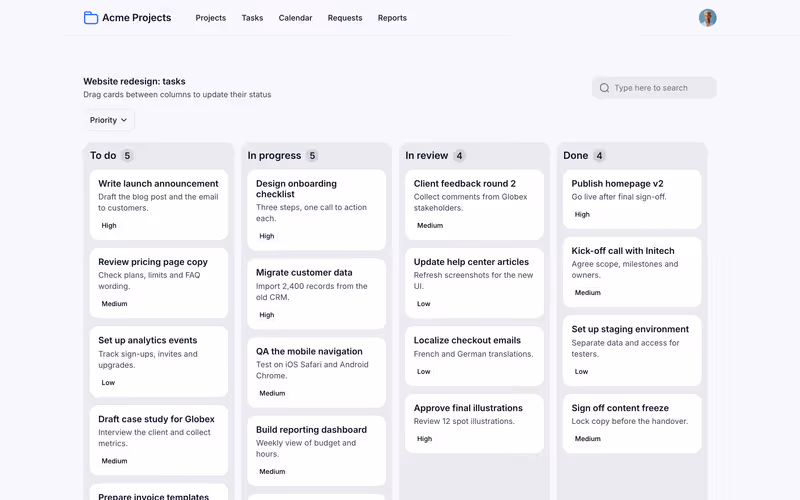Open the 'QA the mobile navigation' card
The image size is (800, 500).
[x=316, y=372]
